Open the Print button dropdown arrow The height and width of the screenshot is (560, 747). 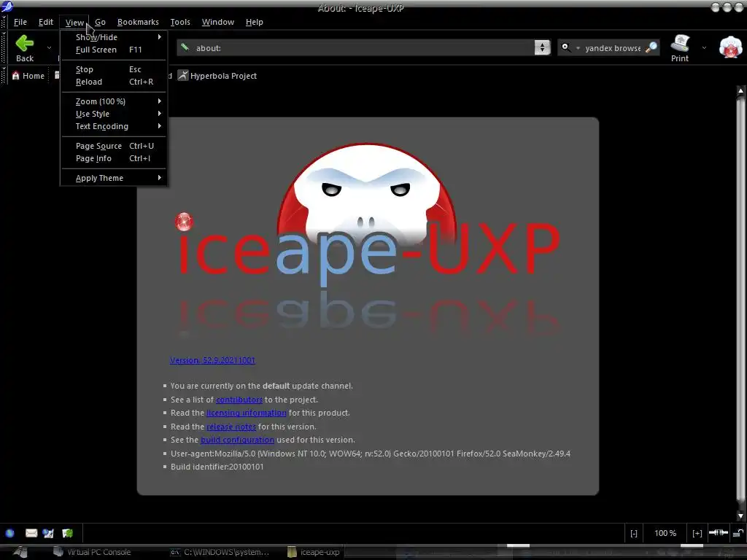(704, 47)
